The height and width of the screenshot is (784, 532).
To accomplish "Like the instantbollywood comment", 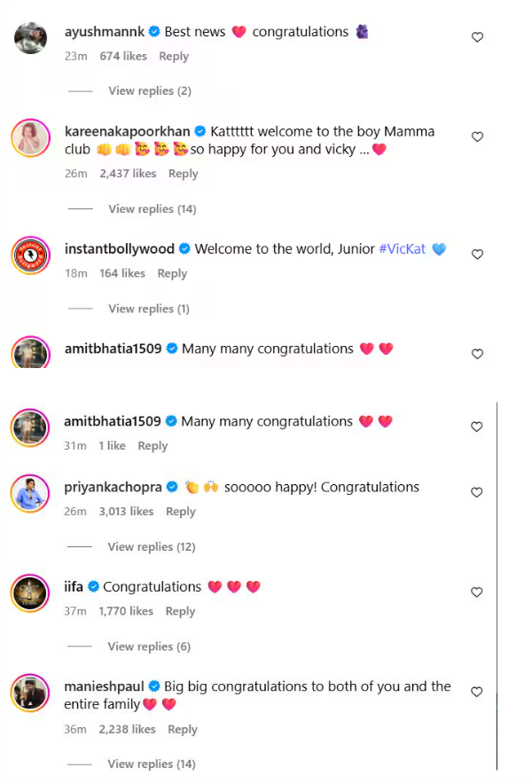I will (477, 255).
